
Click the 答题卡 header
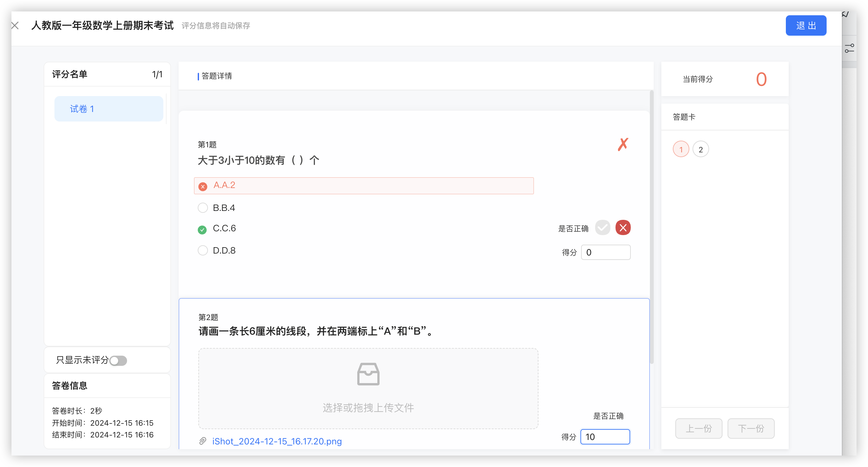coord(684,117)
